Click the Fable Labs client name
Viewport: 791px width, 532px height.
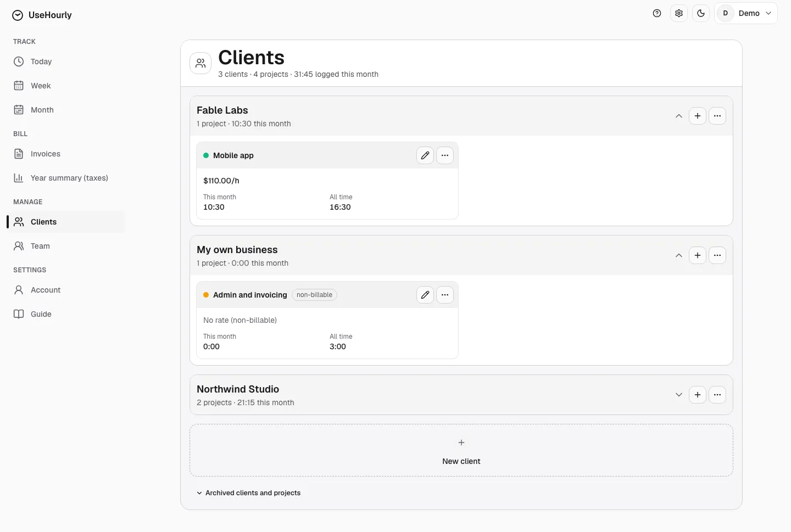tap(222, 110)
